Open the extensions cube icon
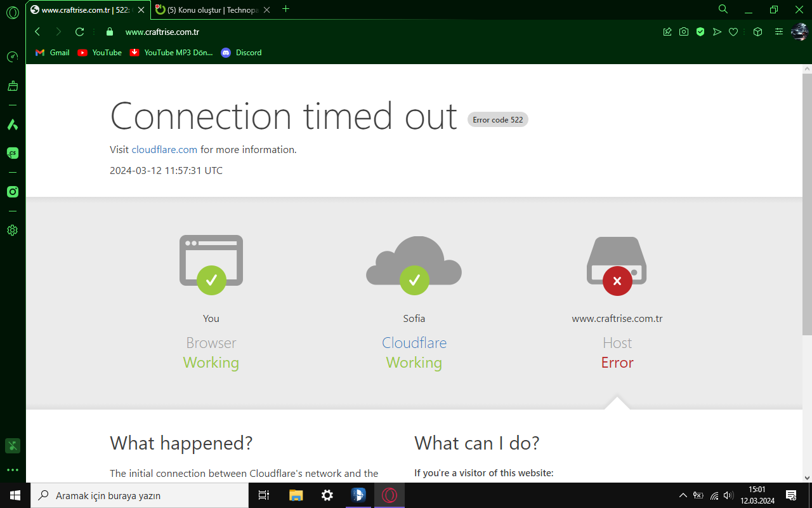The height and width of the screenshot is (508, 812). point(757,32)
